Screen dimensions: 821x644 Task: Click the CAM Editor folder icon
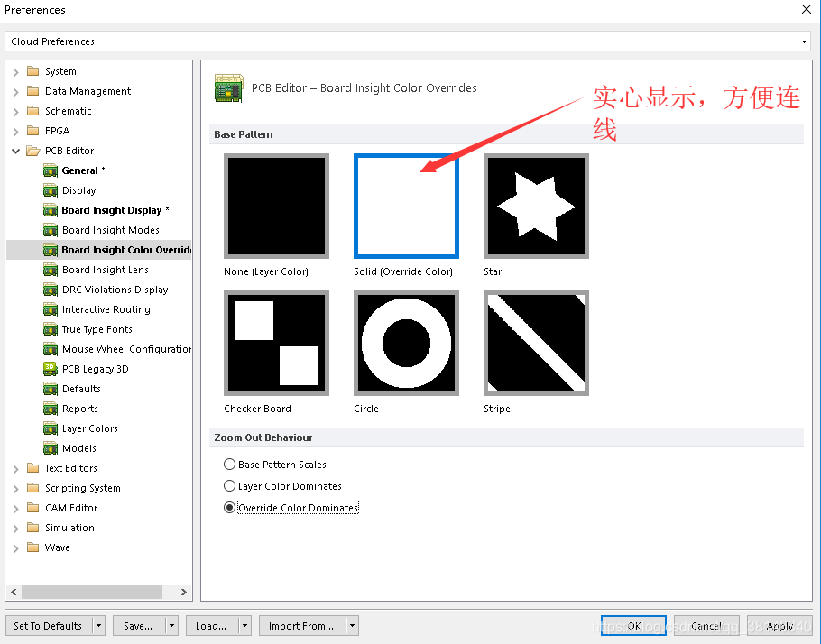33,508
